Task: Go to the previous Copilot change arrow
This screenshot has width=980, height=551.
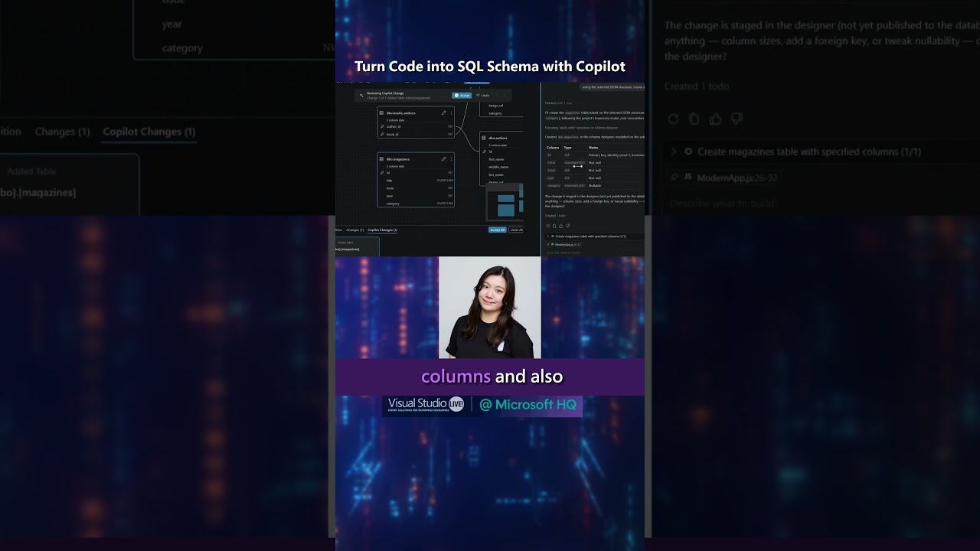Action: 497,95
